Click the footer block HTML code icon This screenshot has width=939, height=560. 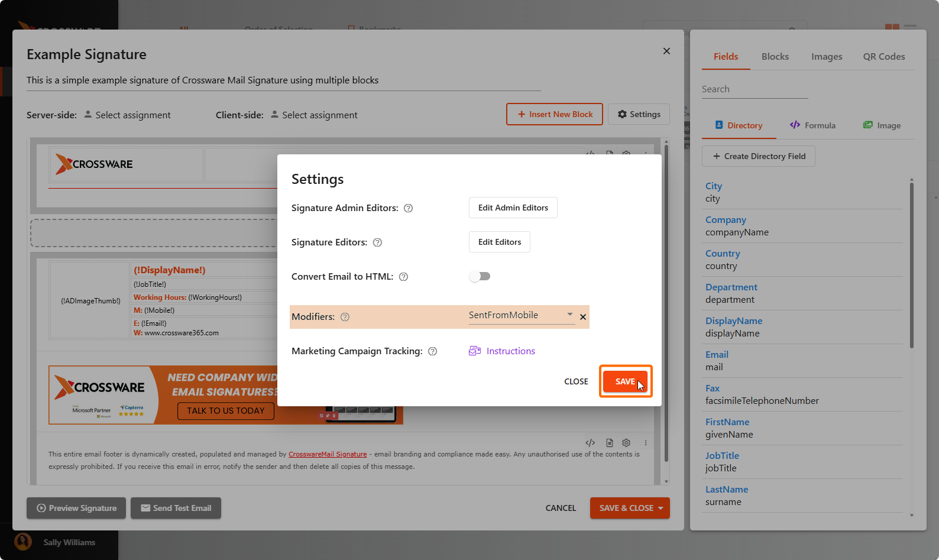pyautogui.click(x=590, y=443)
